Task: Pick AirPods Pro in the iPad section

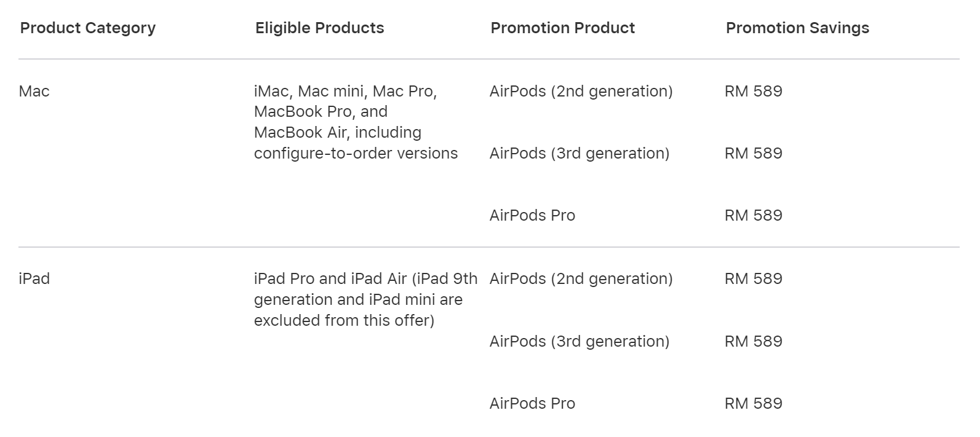Action: click(x=532, y=404)
